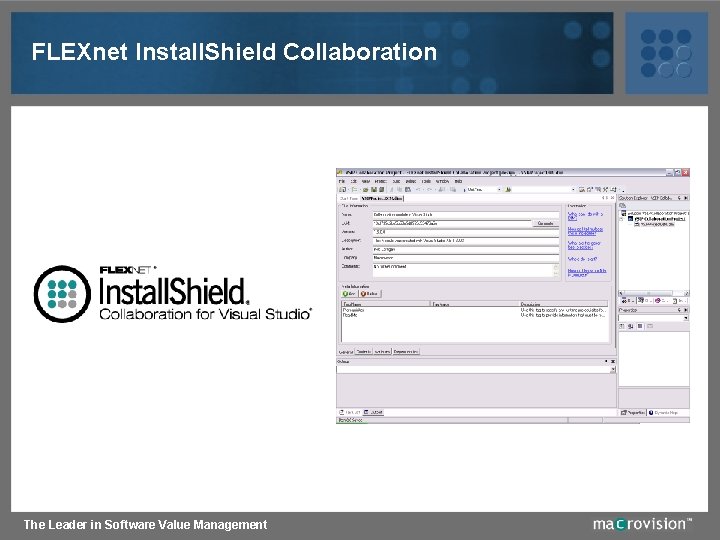Viewport: 720px width, 540px height.
Task: Select the first row in the list table
Action: point(475,310)
